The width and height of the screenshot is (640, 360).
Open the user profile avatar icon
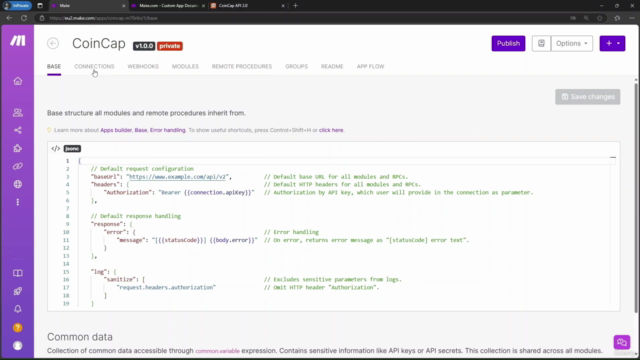(18, 345)
